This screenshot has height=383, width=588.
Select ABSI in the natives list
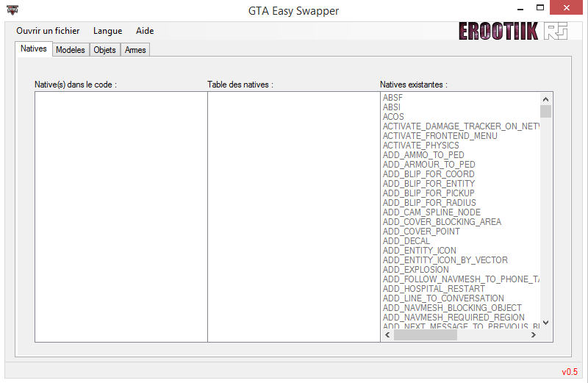click(392, 107)
